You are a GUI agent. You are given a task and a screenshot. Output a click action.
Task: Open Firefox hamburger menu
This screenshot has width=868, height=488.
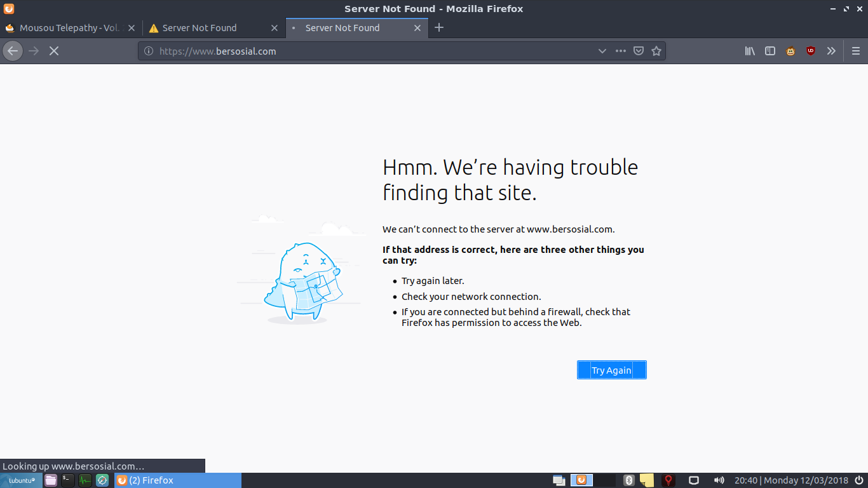[x=855, y=51]
